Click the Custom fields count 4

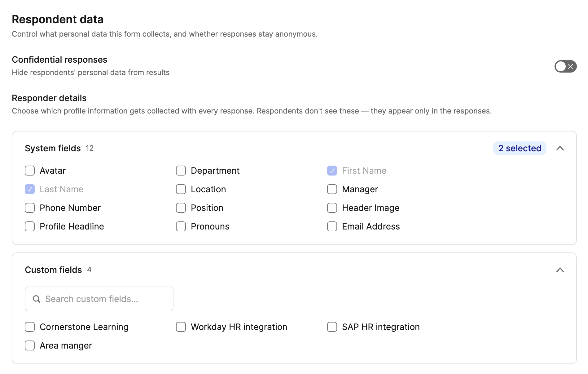[x=89, y=270]
